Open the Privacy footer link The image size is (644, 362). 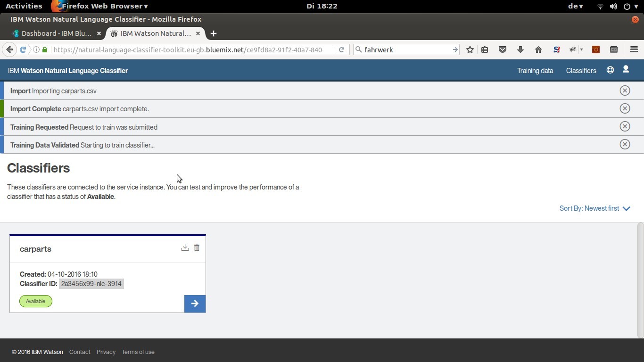[106, 352]
